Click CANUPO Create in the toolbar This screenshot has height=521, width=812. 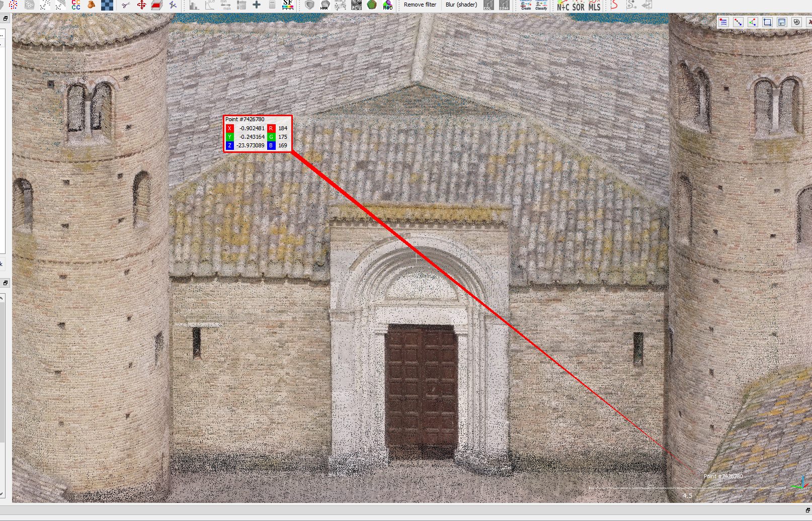[x=526, y=5]
